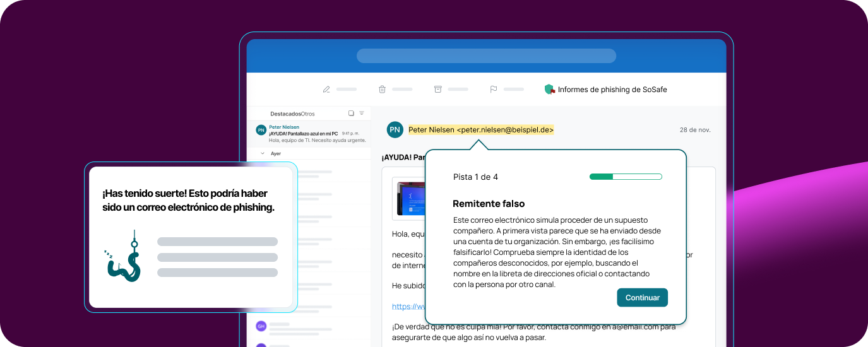Click preview text 'Hola, equipo de TI'
Image resolution: width=868 pixels, height=347 pixels.
[x=291, y=140]
